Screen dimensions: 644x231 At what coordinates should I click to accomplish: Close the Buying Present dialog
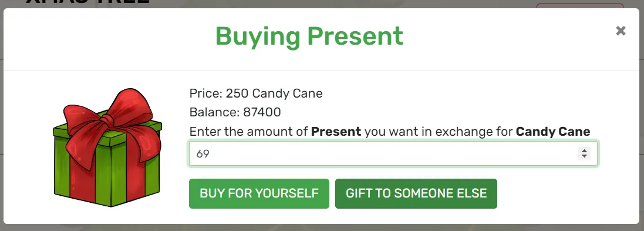click(x=621, y=31)
